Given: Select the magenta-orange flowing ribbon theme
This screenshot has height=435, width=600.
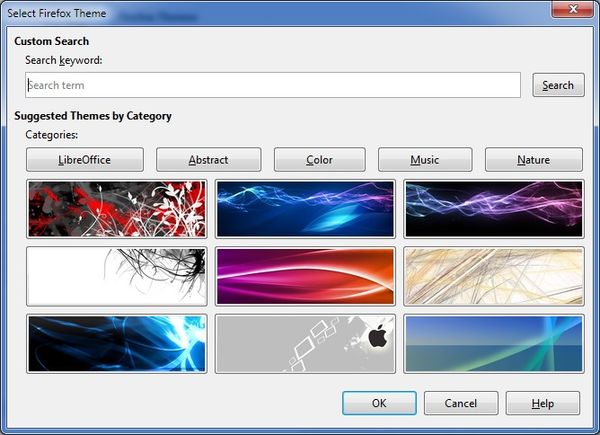Looking at the screenshot, I should [x=305, y=276].
